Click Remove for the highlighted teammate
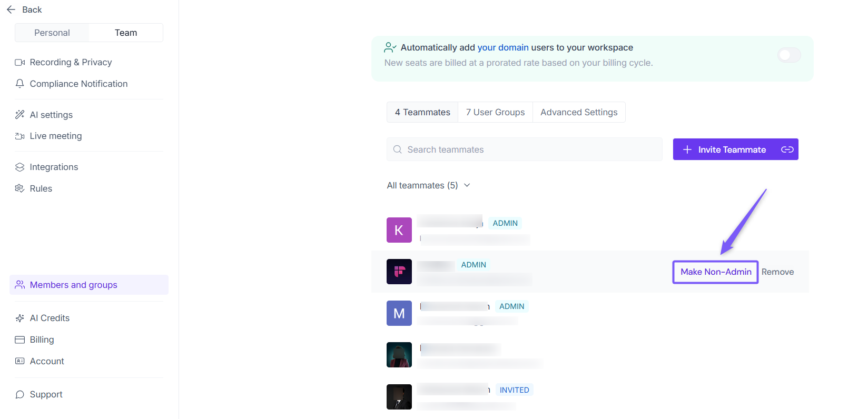Screen dimensions: 868x419 [777, 272]
